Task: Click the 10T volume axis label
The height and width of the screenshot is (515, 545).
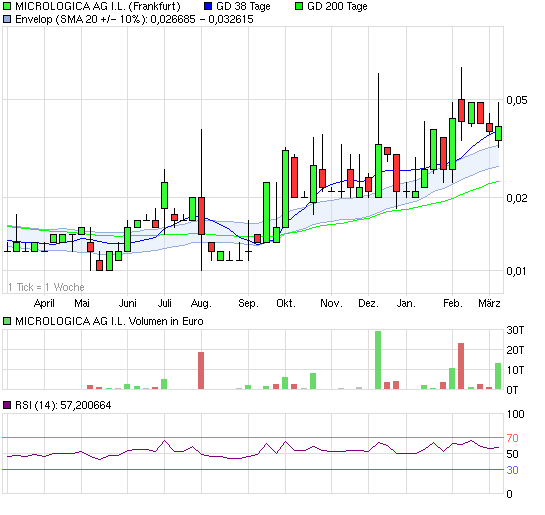Action: click(515, 370)
